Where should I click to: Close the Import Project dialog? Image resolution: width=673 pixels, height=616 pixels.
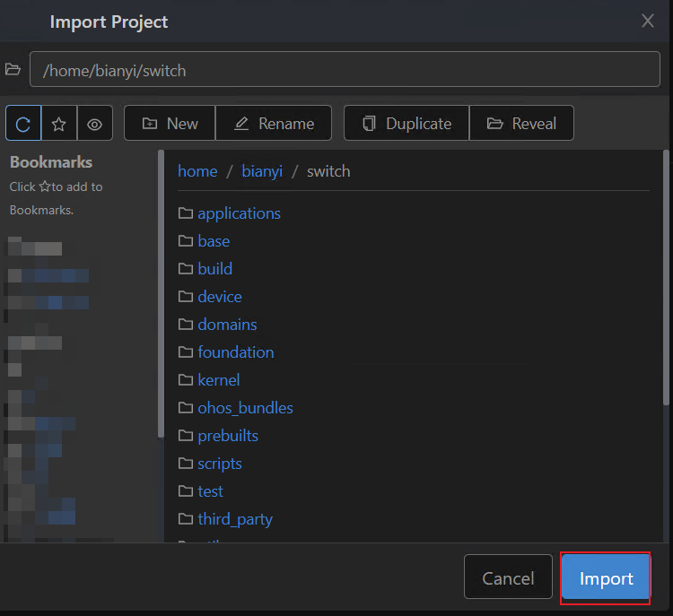tap(648, 21)
